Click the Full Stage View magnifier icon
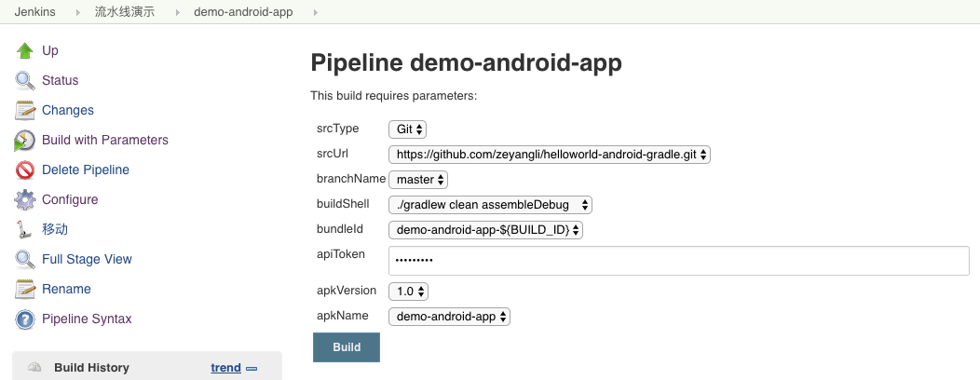Viewport: 980px width, 380px height. tap(25, 259)
